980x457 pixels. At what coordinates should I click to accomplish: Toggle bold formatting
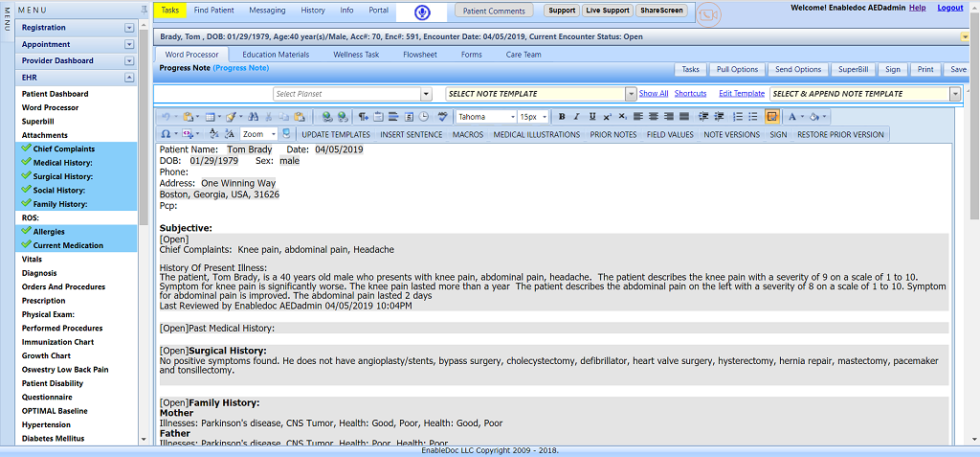tap(562, 117)
